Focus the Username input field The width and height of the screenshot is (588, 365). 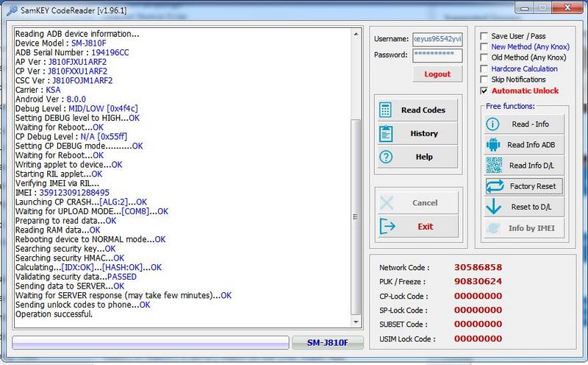click(437, 39)
